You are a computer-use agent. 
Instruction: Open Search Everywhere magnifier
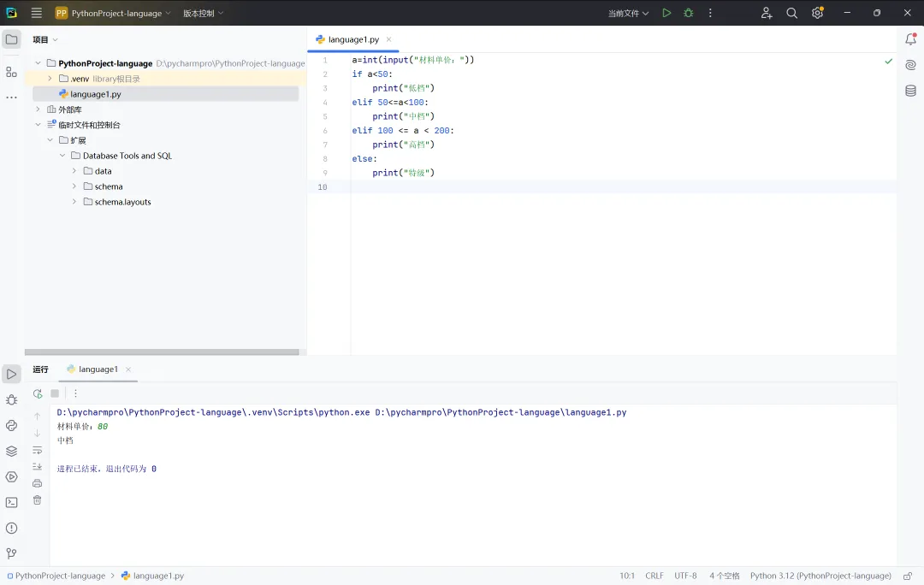[x=791, y=13]
